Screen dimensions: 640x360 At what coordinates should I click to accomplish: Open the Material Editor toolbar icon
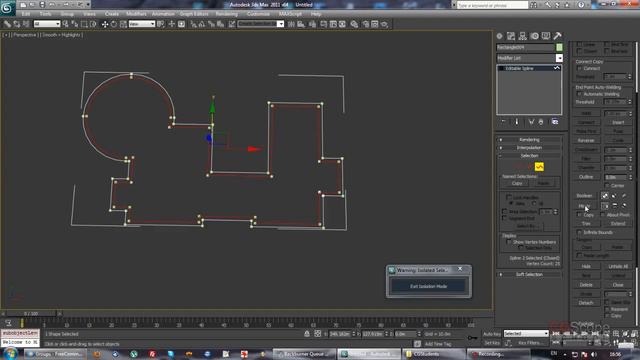(354, 24)
